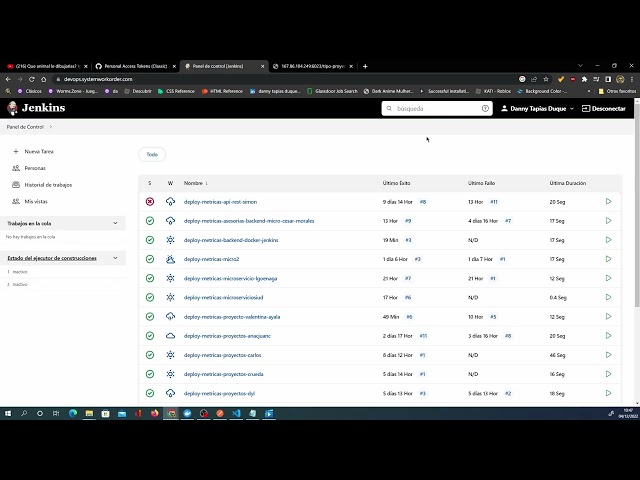This screenshot has height=480, width=640.
Task: Click success status icon of backend-docker-jenkins job
Action: point(150,240)
